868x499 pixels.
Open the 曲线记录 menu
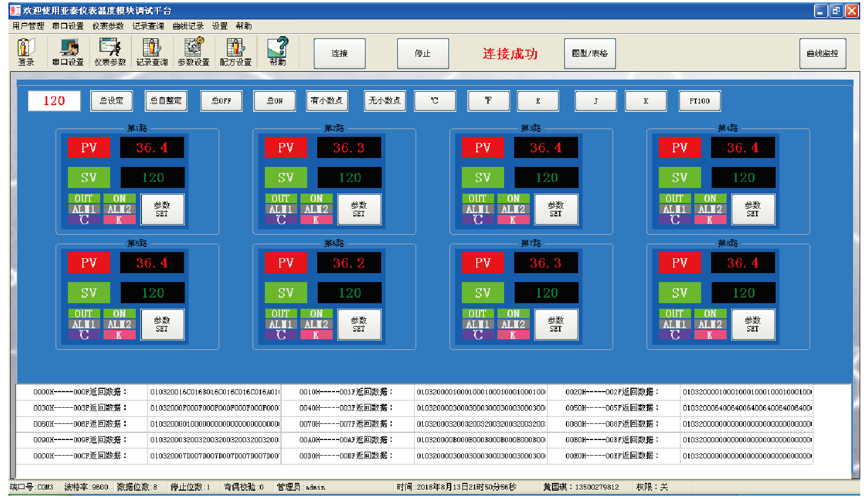tap(188, 26)
